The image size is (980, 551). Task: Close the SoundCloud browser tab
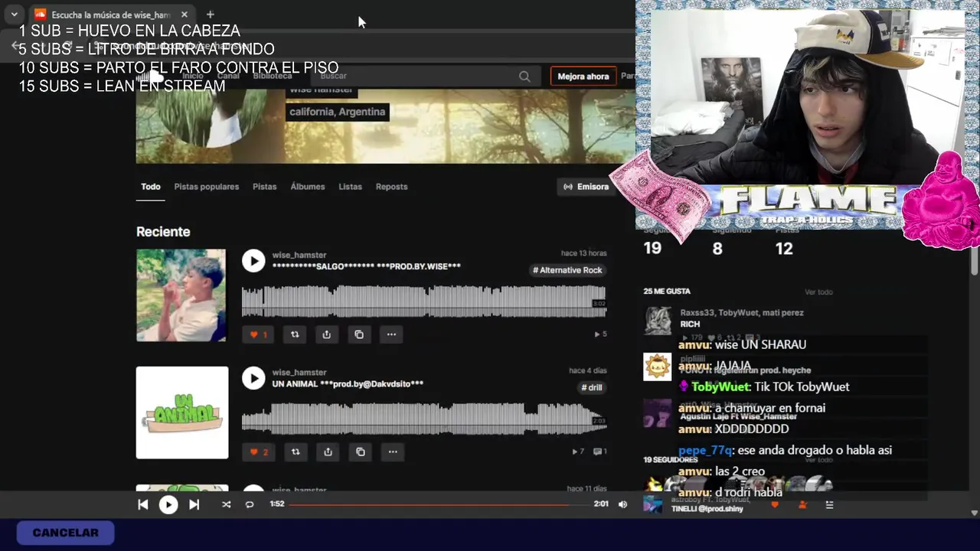click(185, 15)
